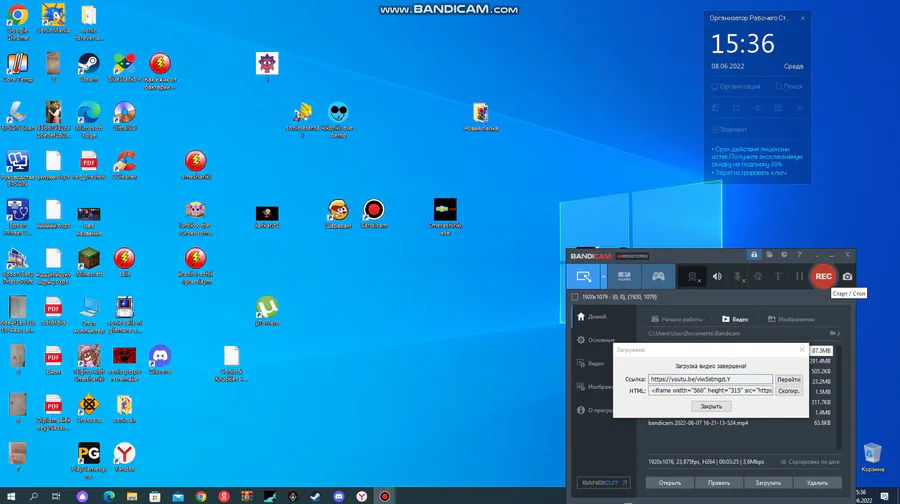Click the Ссылка youtu.be URL field
The height and width of the screenshot is (504, 900).
click(x=710, y=379)
